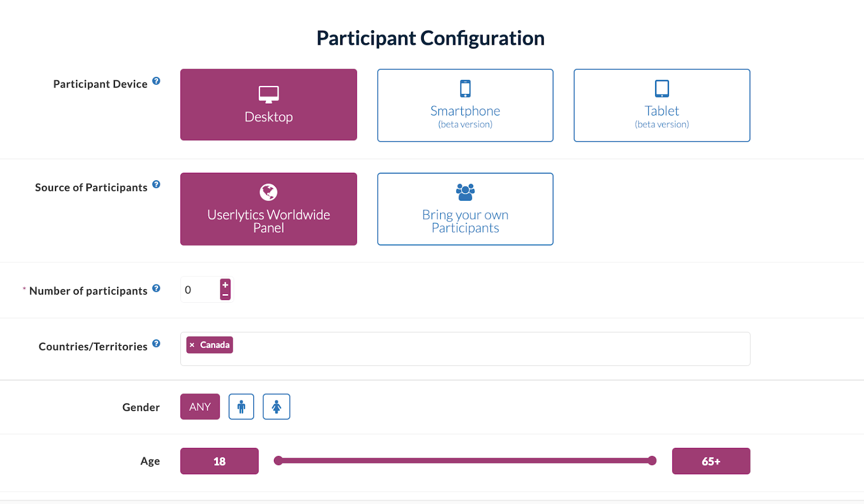Viewport: 864px width, 504px height.
Task: Click the minimum age 18 button
Action: (x=219, y=461)
